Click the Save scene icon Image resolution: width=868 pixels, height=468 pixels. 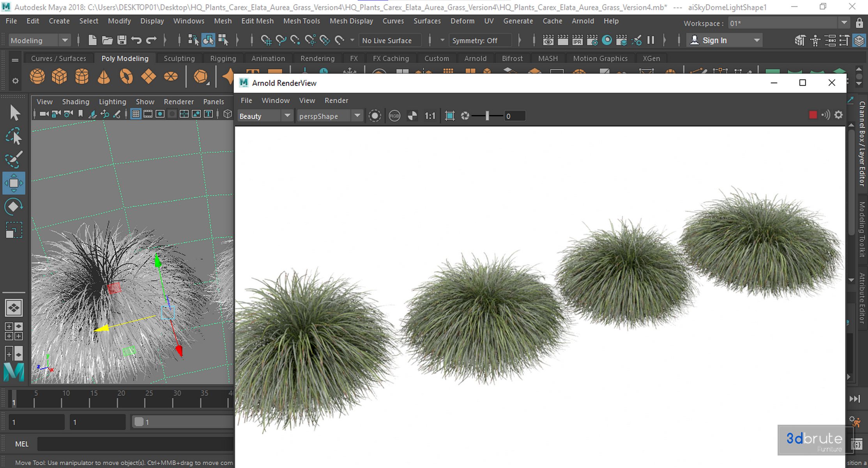(x=122, y=40)
